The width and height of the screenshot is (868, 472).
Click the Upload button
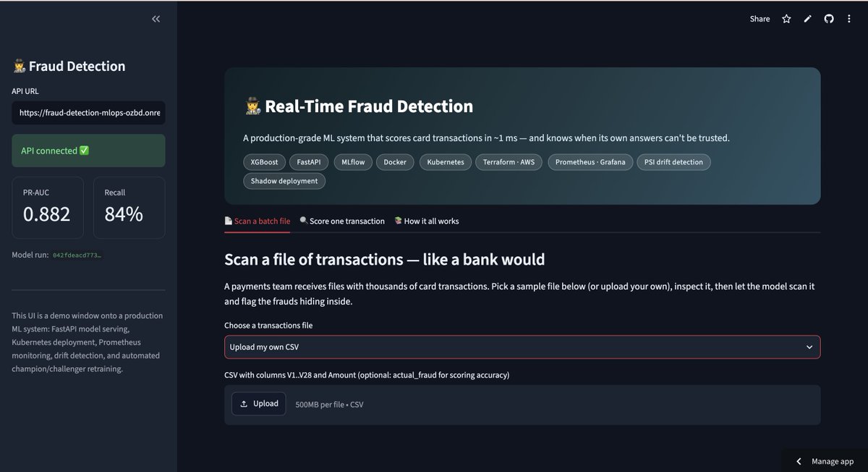[259, 404]
